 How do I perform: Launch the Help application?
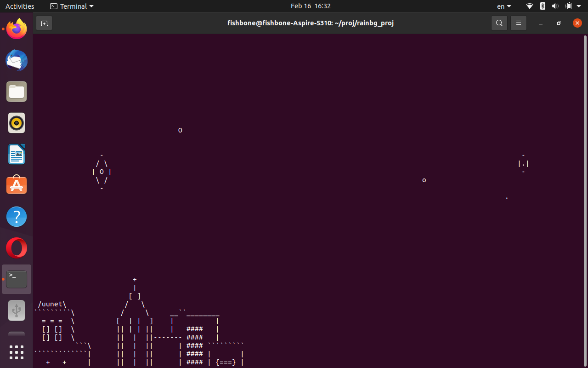[17, 216]
